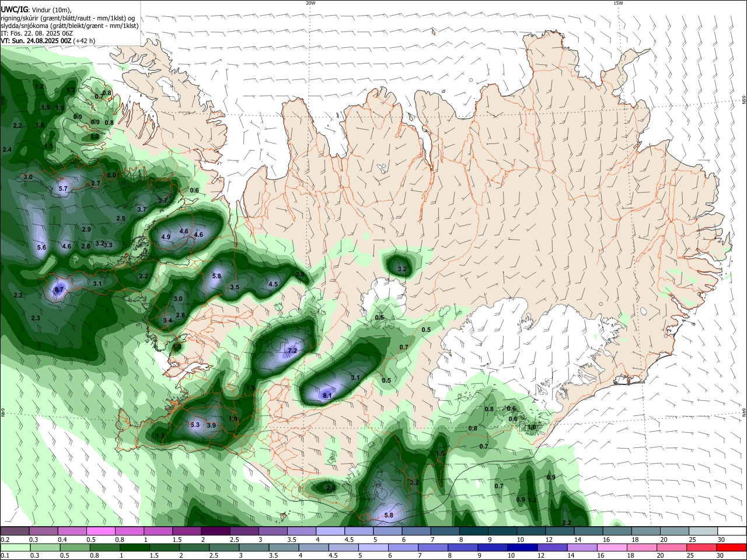Click the 8.7 precipitation value on the map

point(59,289)
